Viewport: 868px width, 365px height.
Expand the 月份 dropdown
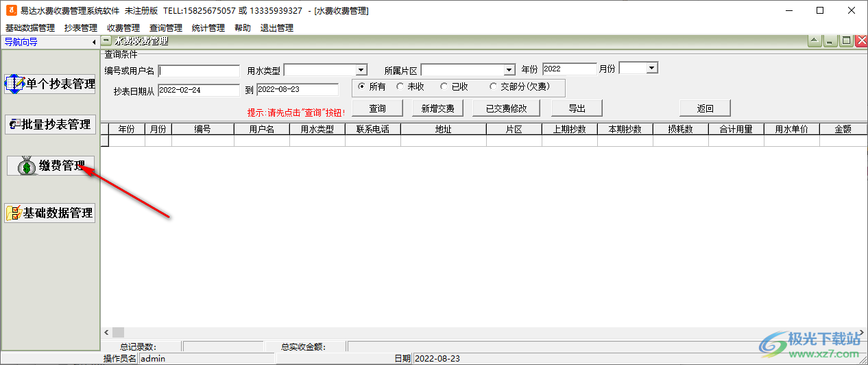coord(652,68)
